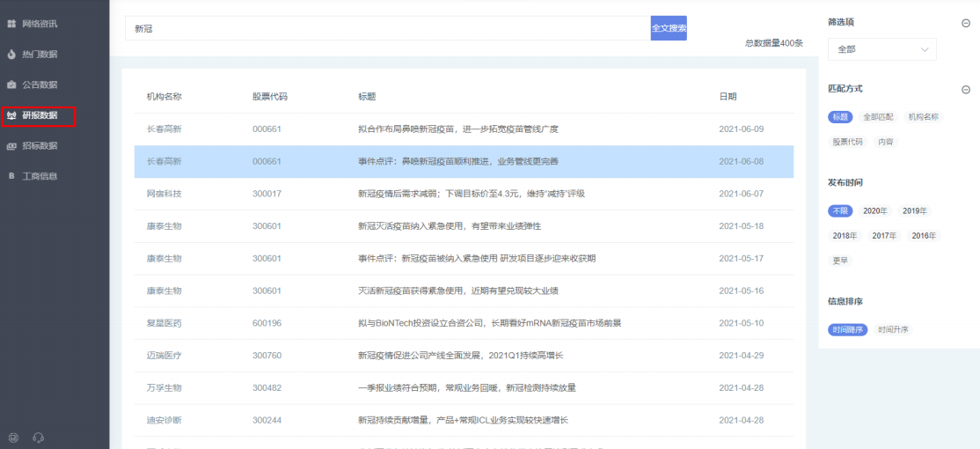The image size is (980, 449).
Task: Open 热门数据 from the sidebar menu
Action: coord(40,55)
